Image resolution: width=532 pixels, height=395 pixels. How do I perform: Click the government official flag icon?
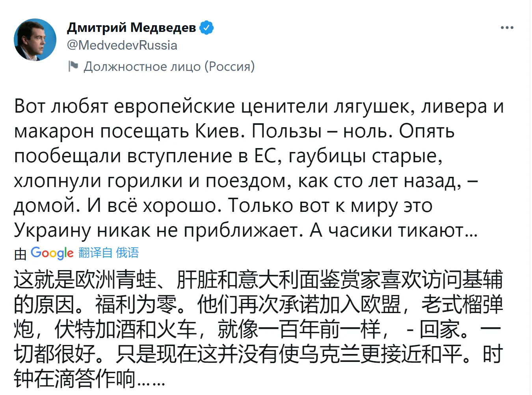[x=73, y=66]
